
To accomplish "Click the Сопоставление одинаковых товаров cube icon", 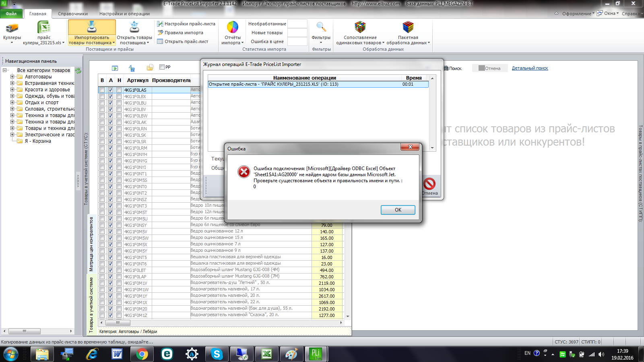I will 360,27.
